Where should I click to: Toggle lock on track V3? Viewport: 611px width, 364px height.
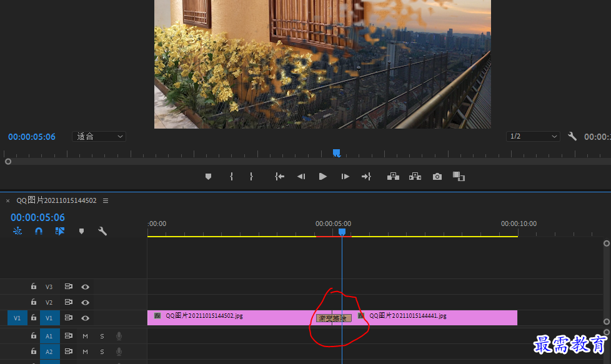click(x=34, y=287)
